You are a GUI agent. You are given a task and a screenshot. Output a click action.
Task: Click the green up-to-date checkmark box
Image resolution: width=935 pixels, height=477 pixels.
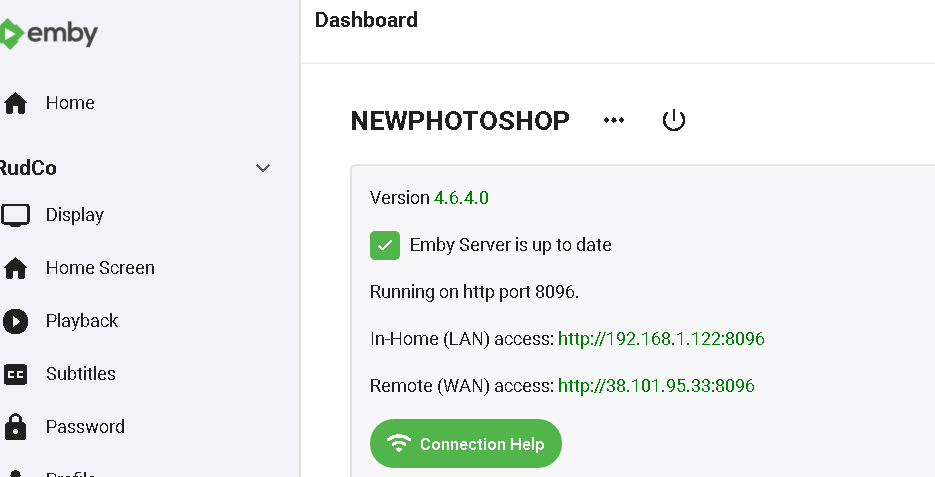tap(385, 245)
